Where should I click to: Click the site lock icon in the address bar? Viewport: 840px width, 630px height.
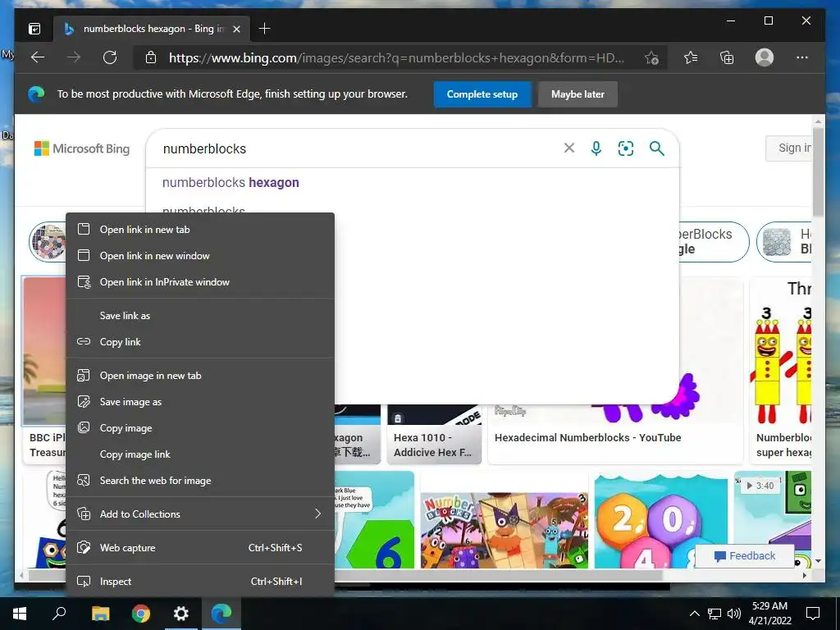[151, 57]
